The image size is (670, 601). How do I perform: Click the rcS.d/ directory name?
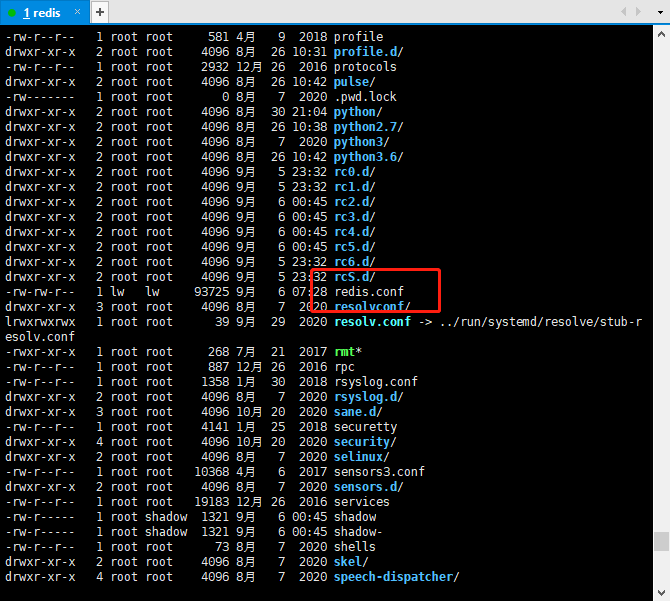tap(354, 276)
